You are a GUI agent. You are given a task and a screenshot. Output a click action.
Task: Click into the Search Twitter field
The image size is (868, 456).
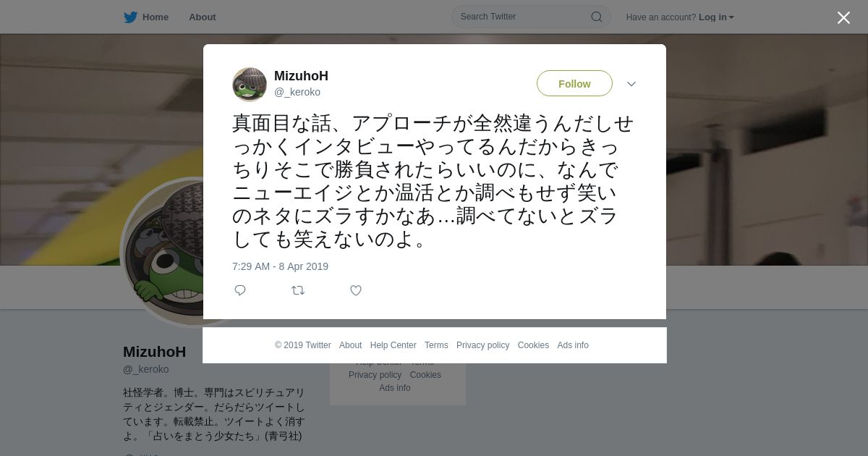(x=524, y=17)
